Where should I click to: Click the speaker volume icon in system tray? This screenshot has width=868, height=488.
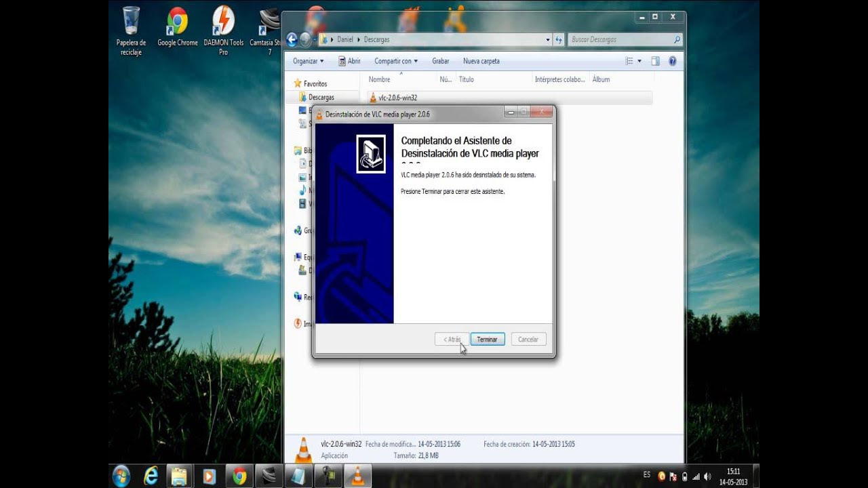point(707,476)
